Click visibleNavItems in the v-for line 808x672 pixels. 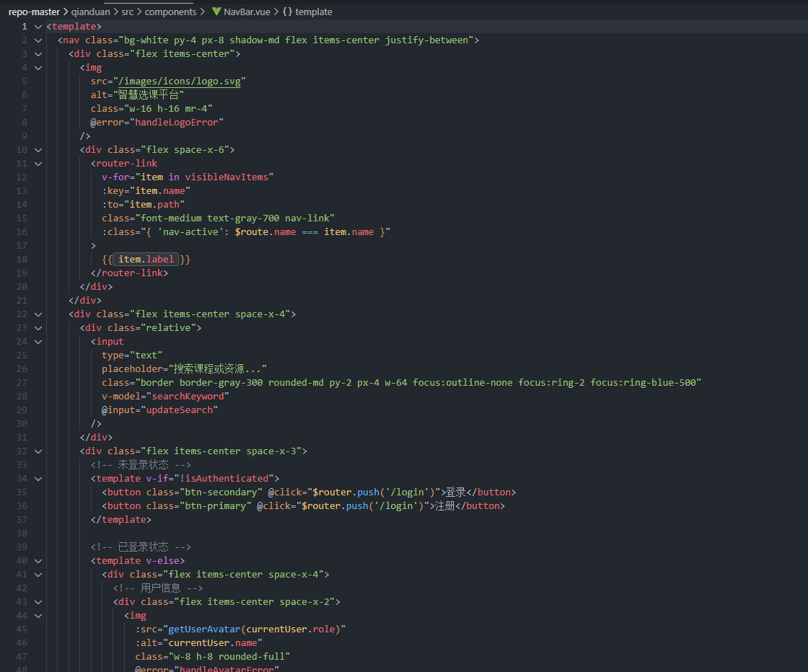(227, 177)
